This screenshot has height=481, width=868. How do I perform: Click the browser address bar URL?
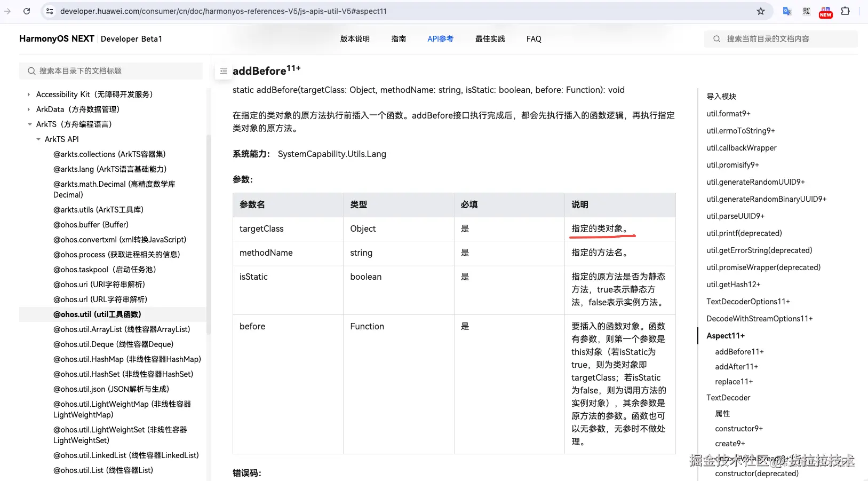224,11
